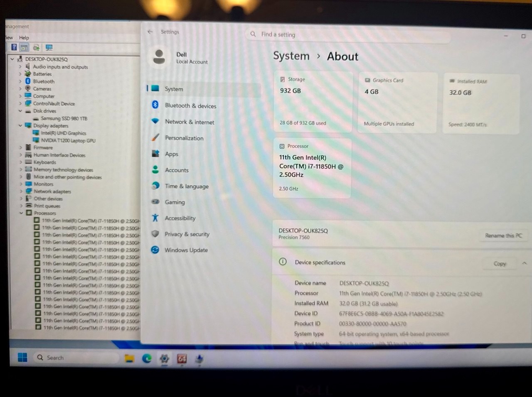Select the Monitors tree item
The height and width of the screenshot is (397, 532).
point(44,184)
